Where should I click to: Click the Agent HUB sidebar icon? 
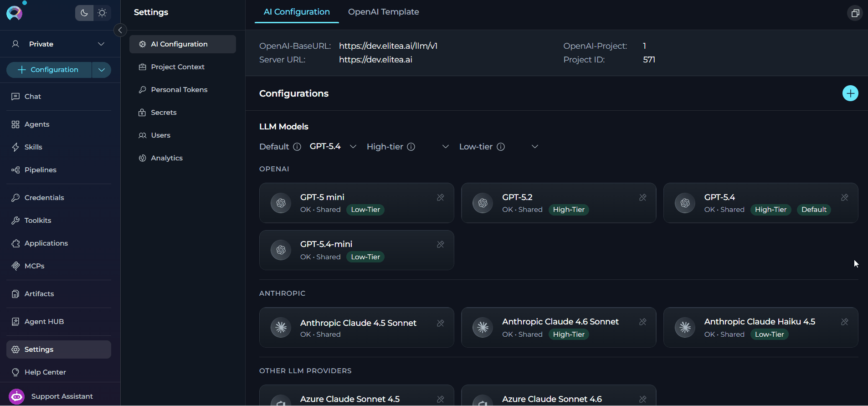15,322
